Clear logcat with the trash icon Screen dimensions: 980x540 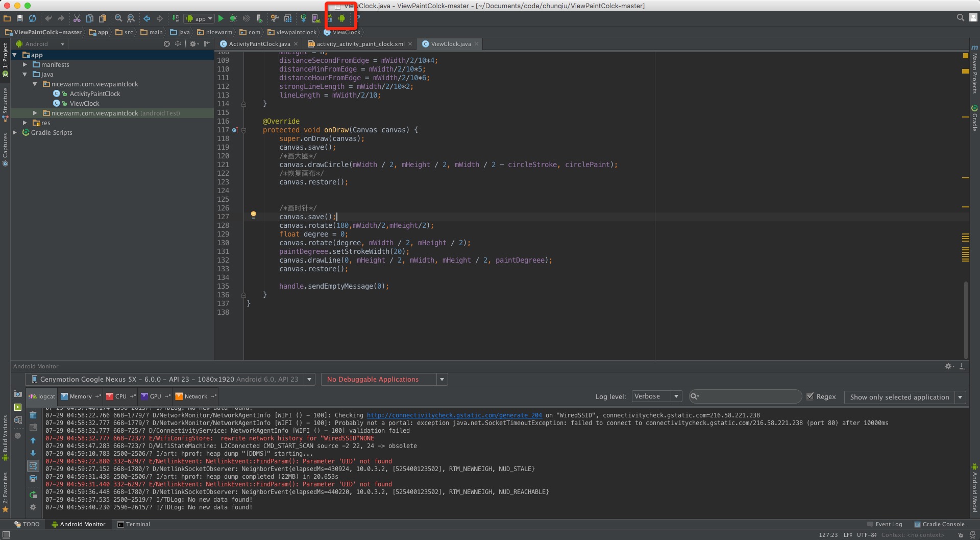[x=33, y=415]
